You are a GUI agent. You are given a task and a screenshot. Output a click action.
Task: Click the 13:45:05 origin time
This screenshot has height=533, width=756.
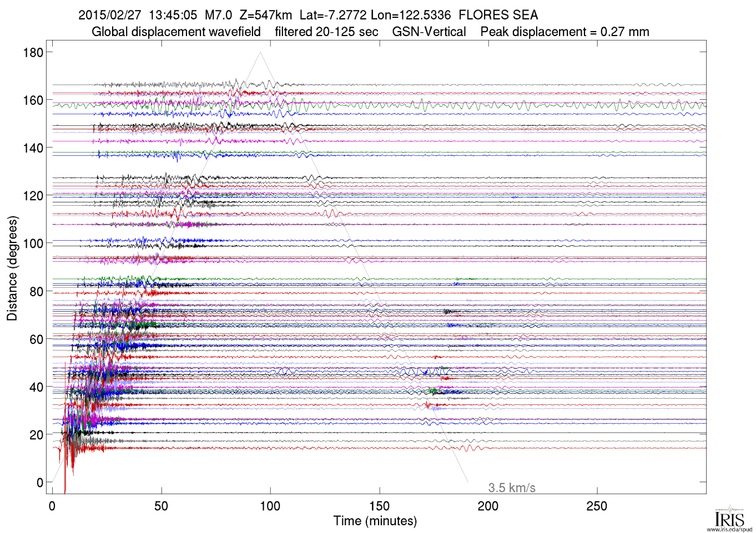tap(173, 15)
